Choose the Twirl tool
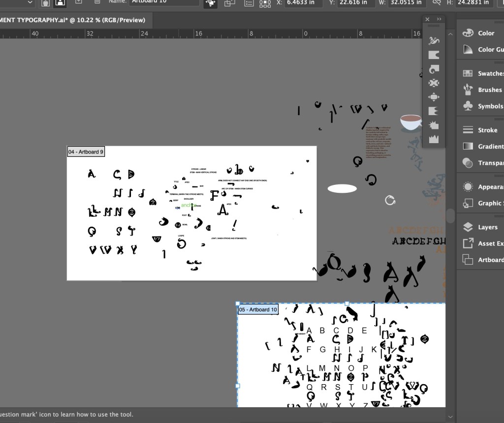This screenshot has height=423, width=504. (434, 69)
